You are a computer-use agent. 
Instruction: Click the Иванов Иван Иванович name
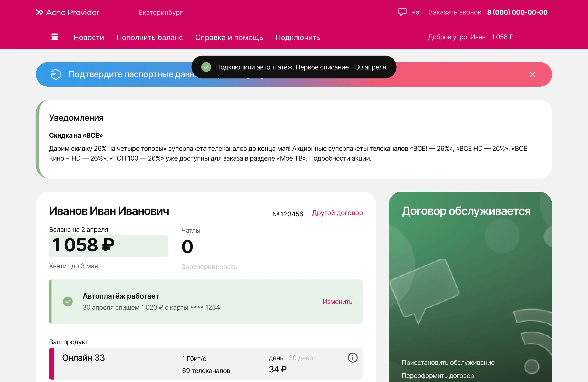109,211
